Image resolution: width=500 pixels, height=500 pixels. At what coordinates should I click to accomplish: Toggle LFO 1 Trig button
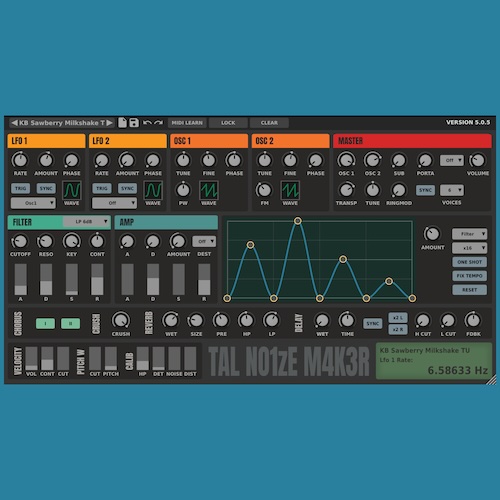(20, 188)
